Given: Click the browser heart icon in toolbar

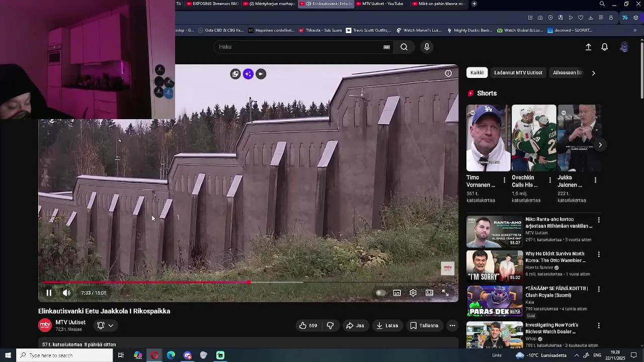Looking at the screenshot, I should [581, 18].
